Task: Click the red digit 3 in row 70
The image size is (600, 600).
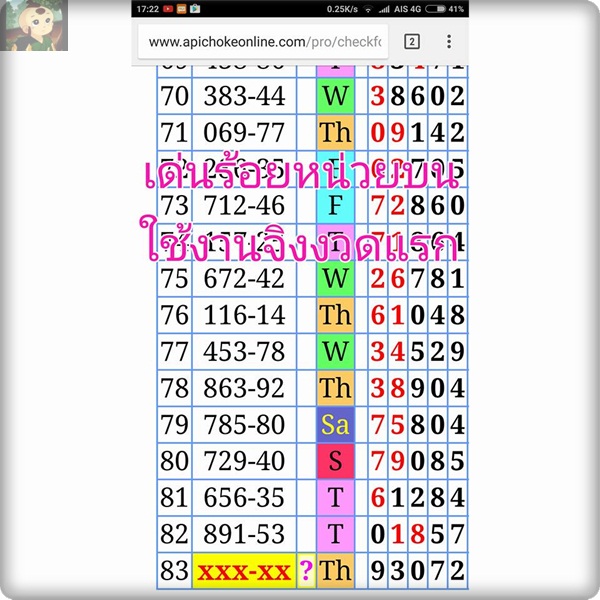Action: click(x=377, y=96)
